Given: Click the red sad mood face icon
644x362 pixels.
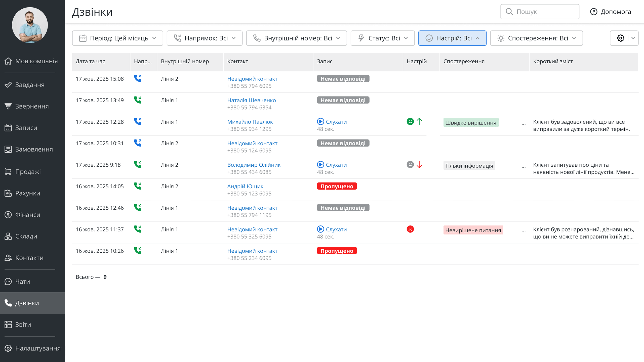Looking at the screenshot, I should [x=410, y=229].
